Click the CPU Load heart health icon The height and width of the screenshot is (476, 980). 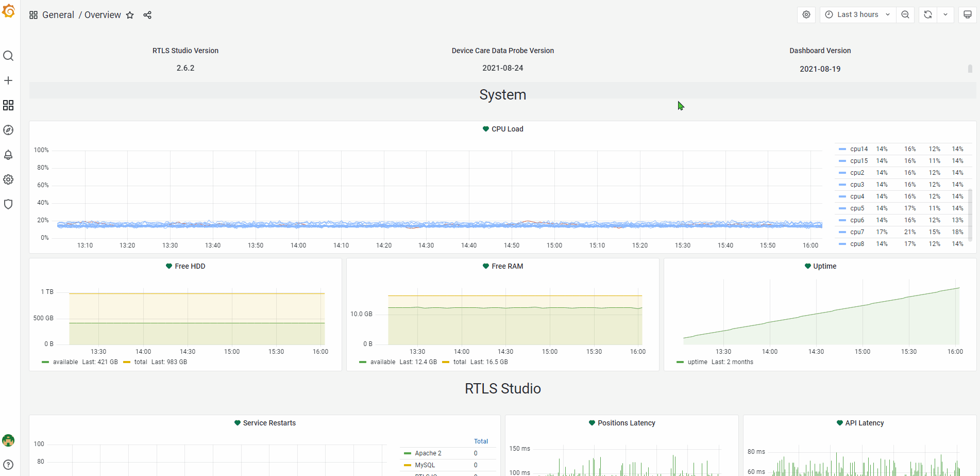coord(485,129)
